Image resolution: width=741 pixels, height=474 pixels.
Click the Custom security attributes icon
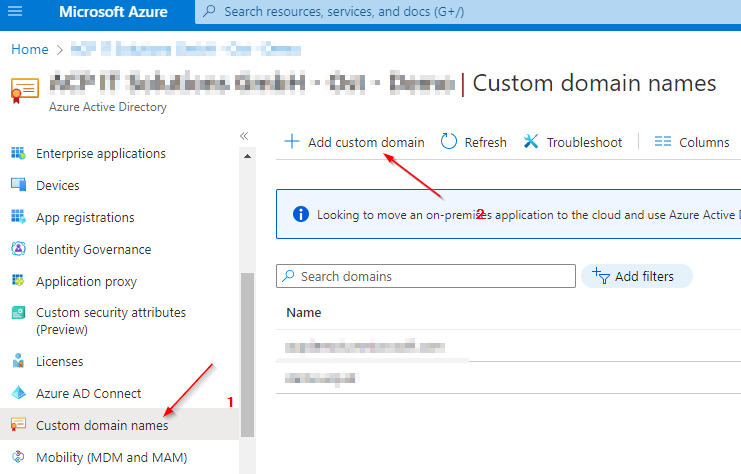point(18,312)
